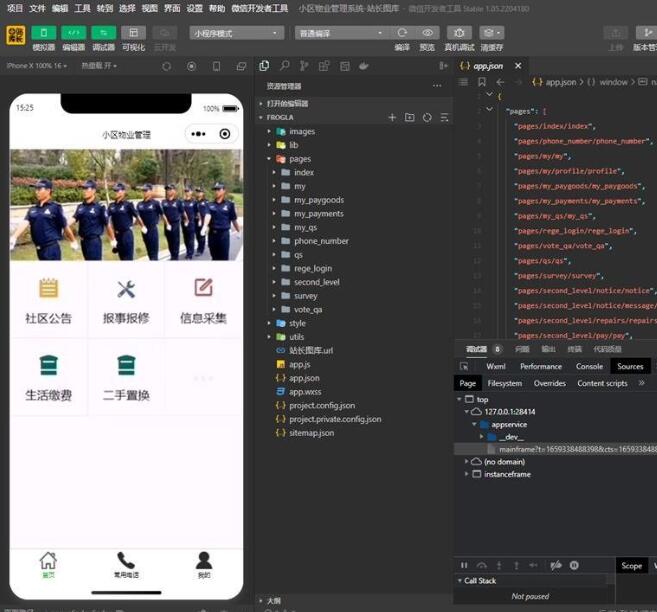The image size is (657, 612).
Task: Pause script execution in debugger
Action: [464, 565]
